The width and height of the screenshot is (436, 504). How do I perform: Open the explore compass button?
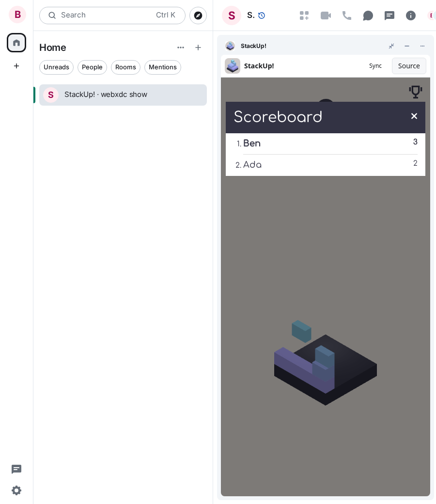198,16
